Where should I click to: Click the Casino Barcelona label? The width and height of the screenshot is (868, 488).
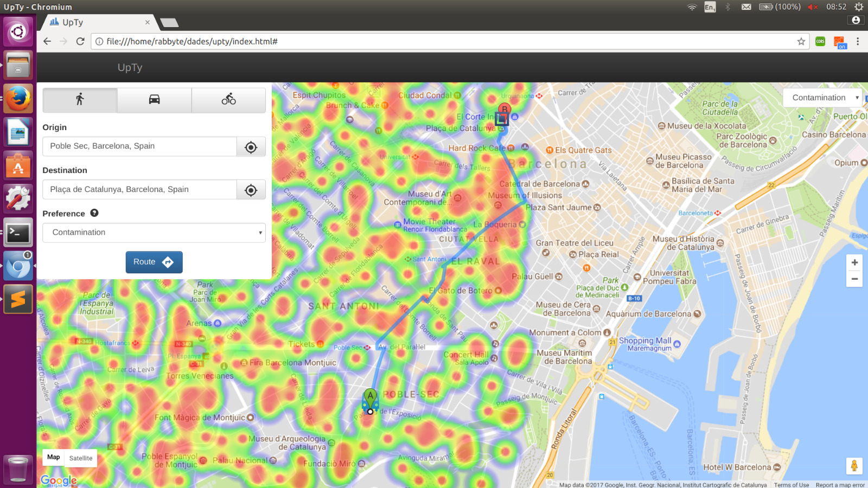pyautogui.click(x=834, y=134)
